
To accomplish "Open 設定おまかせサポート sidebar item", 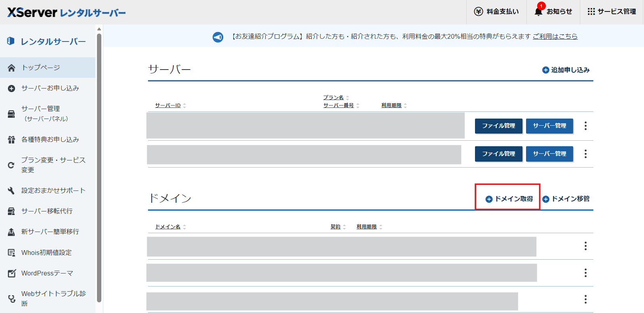I will point(53,190).
